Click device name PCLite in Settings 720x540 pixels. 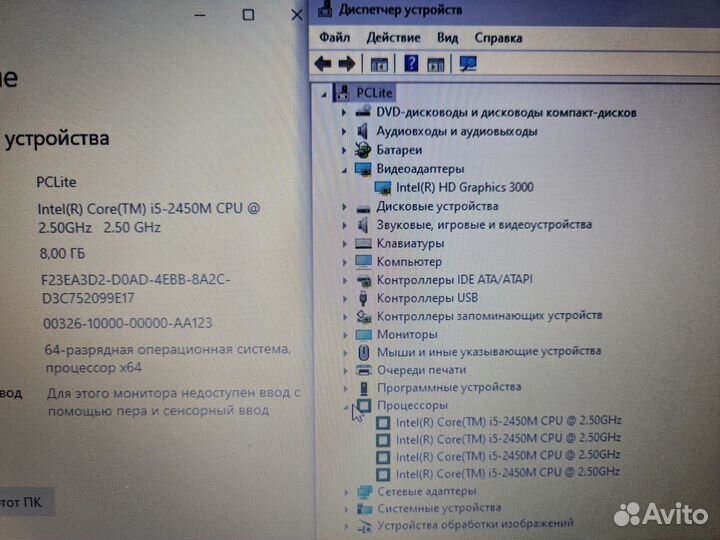pyautogui.click(x=56, y=182)
